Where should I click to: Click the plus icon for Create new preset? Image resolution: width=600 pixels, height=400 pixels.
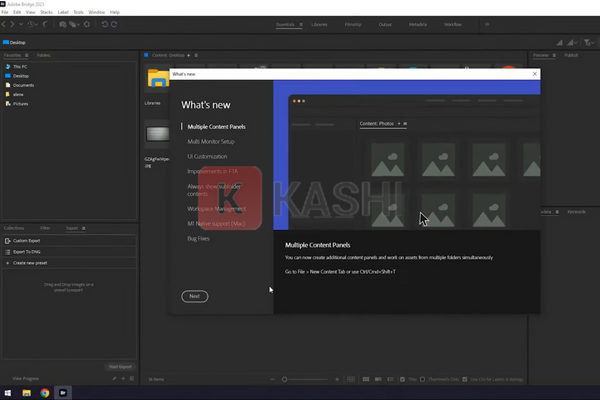point(8,261)
